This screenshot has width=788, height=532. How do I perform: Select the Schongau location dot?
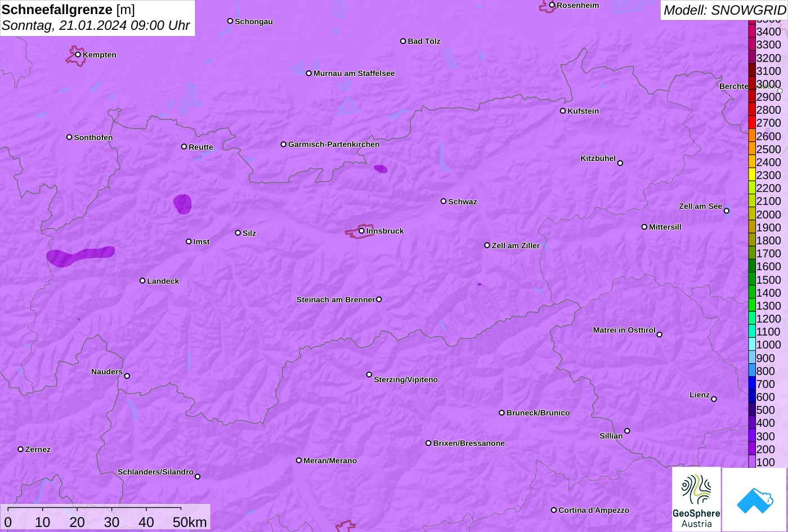(x=230, y=21)
